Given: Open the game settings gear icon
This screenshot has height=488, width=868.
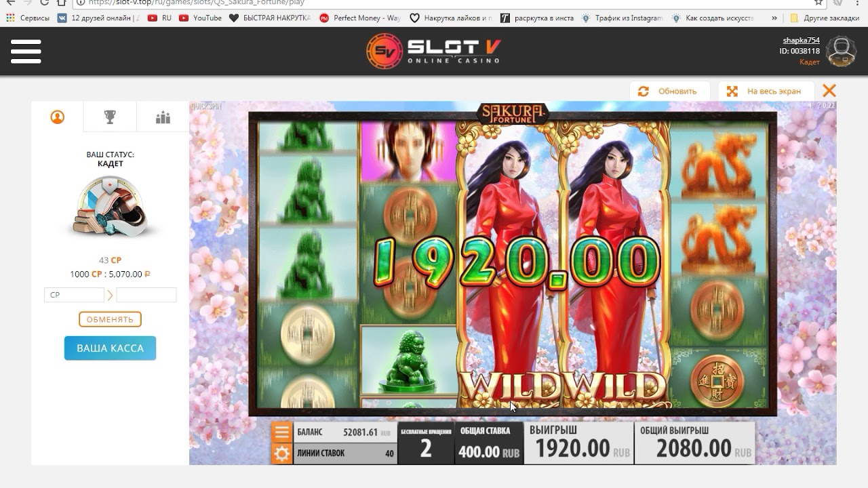Looking at the screenshot, I should click(282, 453).
